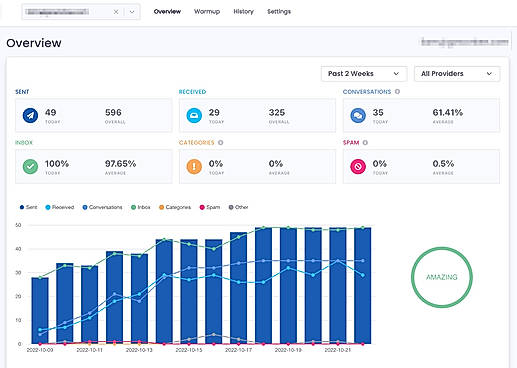Image resolution: width=517 pixels, height=368 pixels.
Task: Open the Spam info tooltip icon
Action: pyautogui.click(x=365, y=143)
